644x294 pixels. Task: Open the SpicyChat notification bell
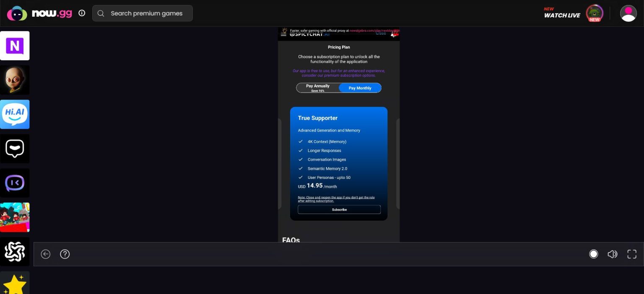[393, 34]
